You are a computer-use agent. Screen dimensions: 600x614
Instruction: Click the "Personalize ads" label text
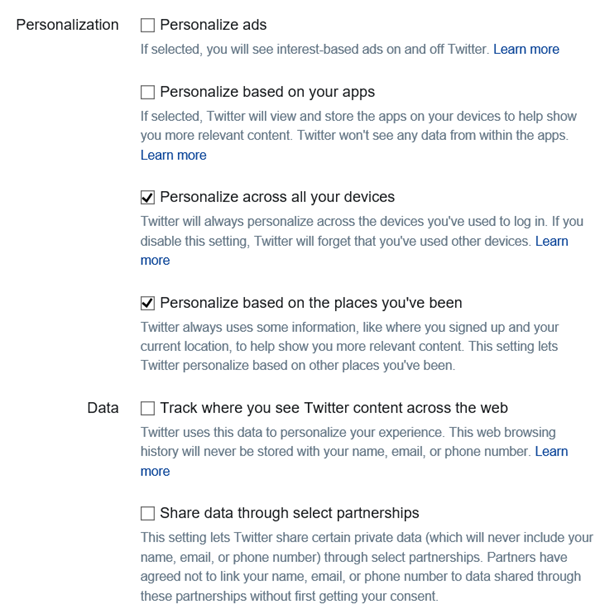pyautogui.click(x=213, y=25)
